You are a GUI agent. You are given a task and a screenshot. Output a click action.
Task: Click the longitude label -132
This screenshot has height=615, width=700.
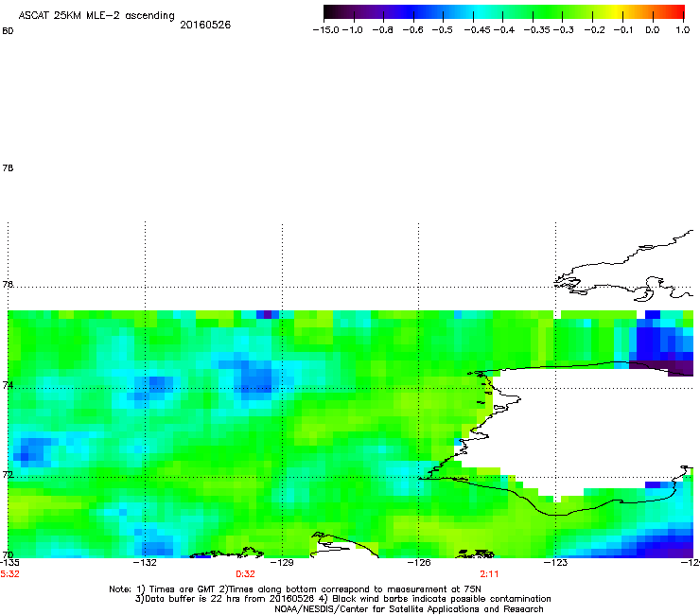click(145, 563)
